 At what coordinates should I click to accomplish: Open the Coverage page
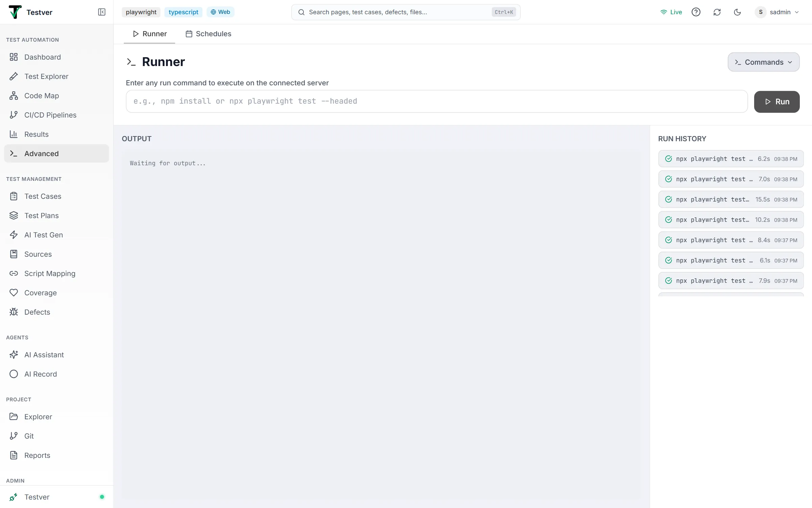57,293
